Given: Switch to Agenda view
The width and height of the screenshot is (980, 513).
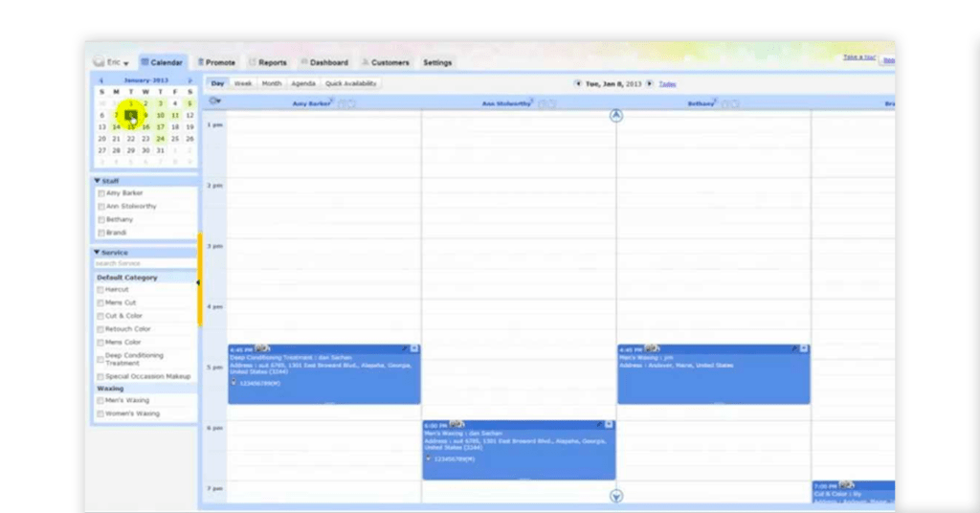Looking at the screenshot, I should [303, 83].
